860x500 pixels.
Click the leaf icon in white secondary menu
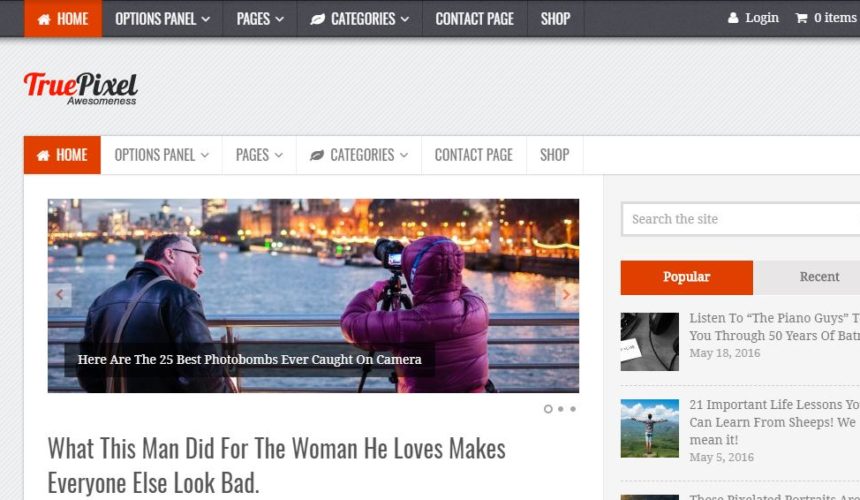[317, 155]
